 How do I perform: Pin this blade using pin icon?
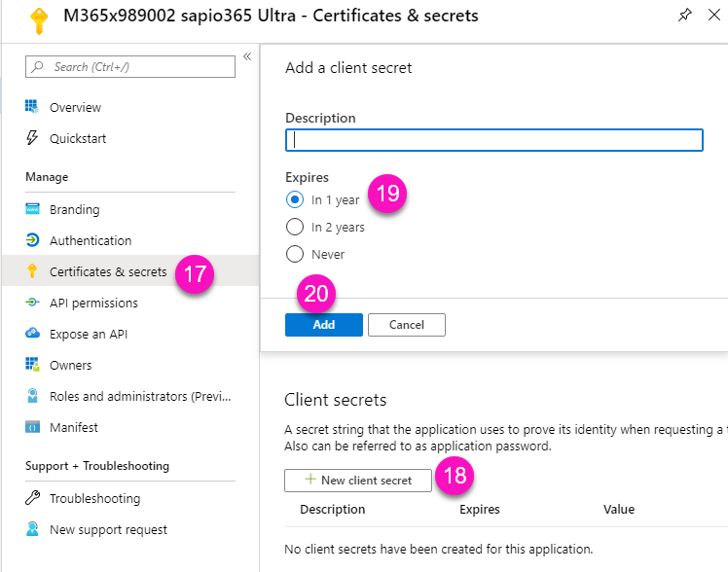pos(685,15)
